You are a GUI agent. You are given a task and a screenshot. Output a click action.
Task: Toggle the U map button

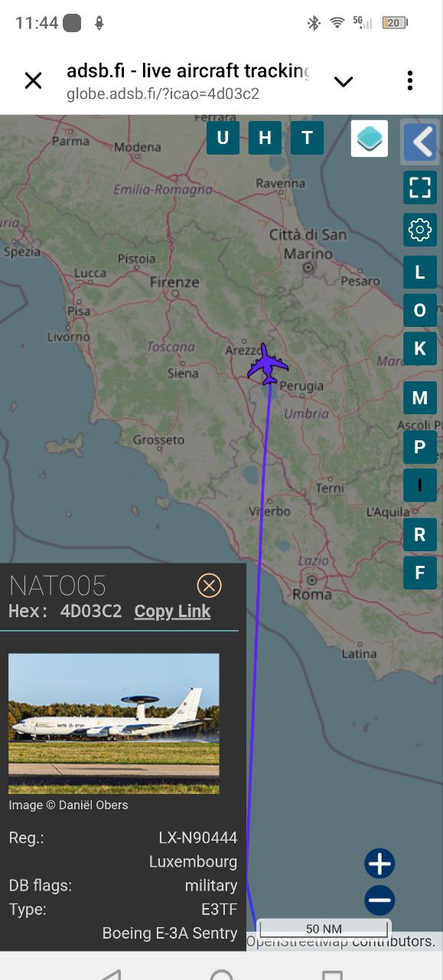(x=223, y=138)
